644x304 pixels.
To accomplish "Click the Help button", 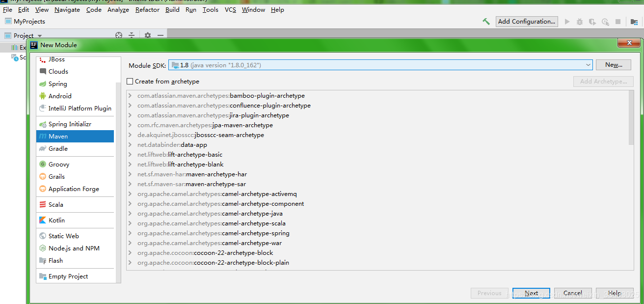I will tap(615, 293).
